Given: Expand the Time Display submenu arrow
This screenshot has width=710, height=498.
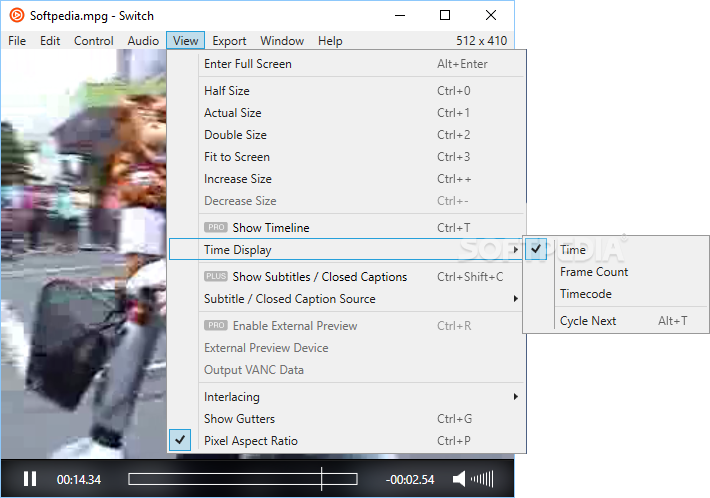Looking at the screenshot, I should click(516, 249).
